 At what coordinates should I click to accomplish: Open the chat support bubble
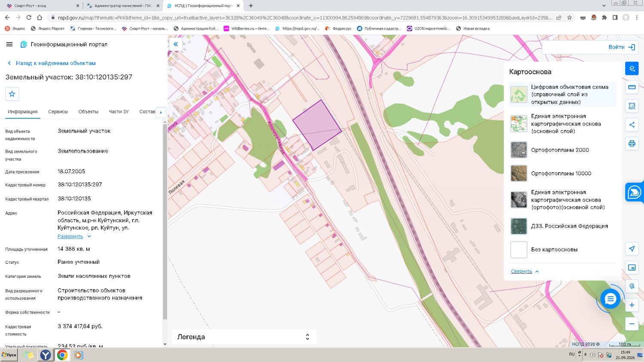pos(610,299)
